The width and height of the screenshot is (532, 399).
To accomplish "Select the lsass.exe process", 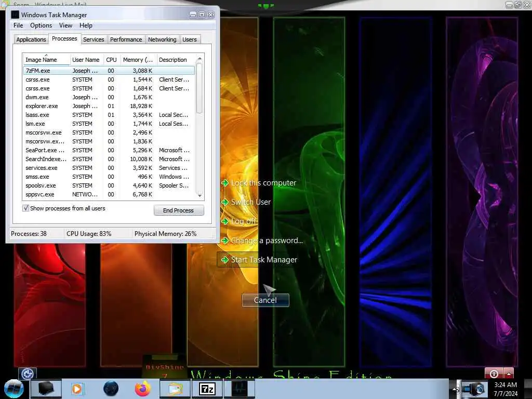I will 109,115.
